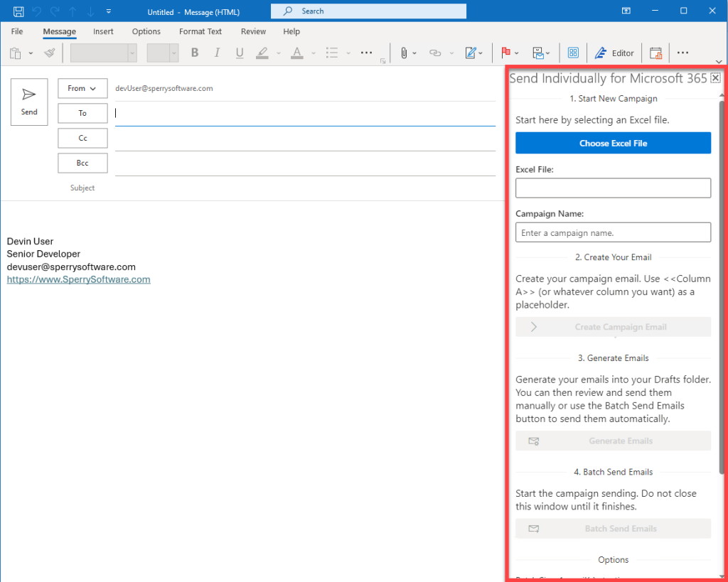Attach a file using the paperclip icon

pyautogui.click(x=403, y=53)
